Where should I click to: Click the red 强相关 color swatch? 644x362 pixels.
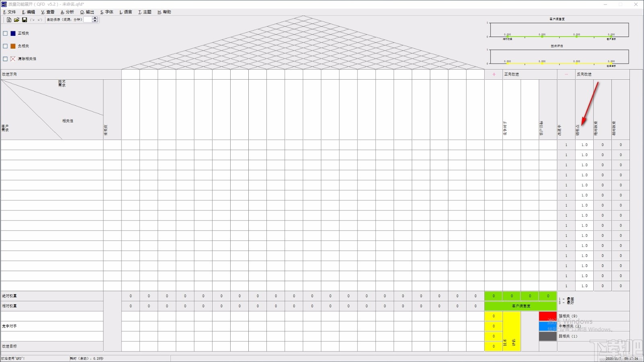click(548, 316)
